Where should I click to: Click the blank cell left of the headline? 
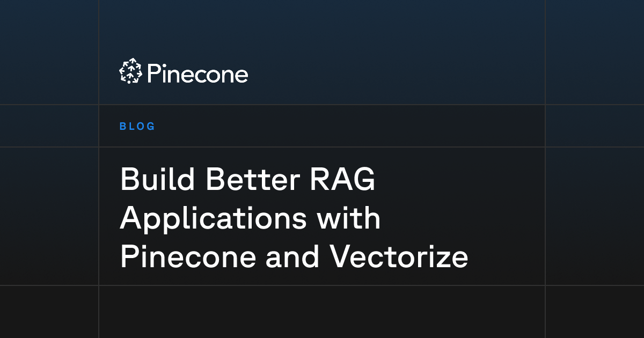click(x=49, y=216)
